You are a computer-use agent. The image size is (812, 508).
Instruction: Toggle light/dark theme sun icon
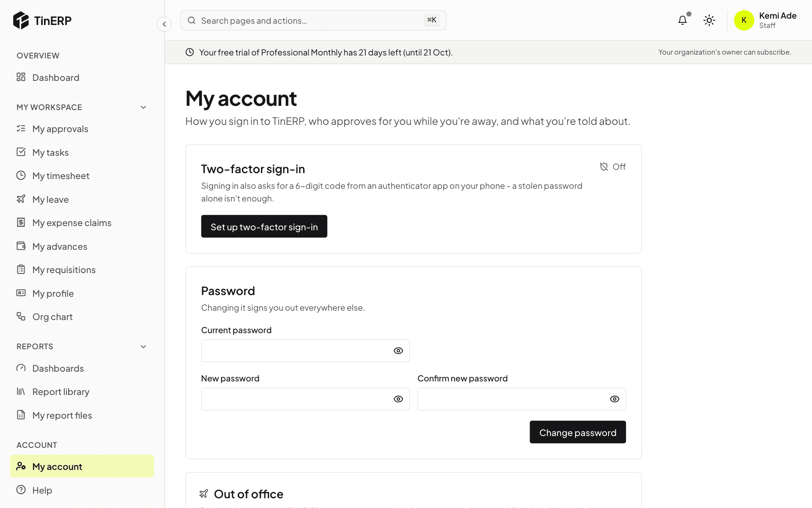pos(709,20)
